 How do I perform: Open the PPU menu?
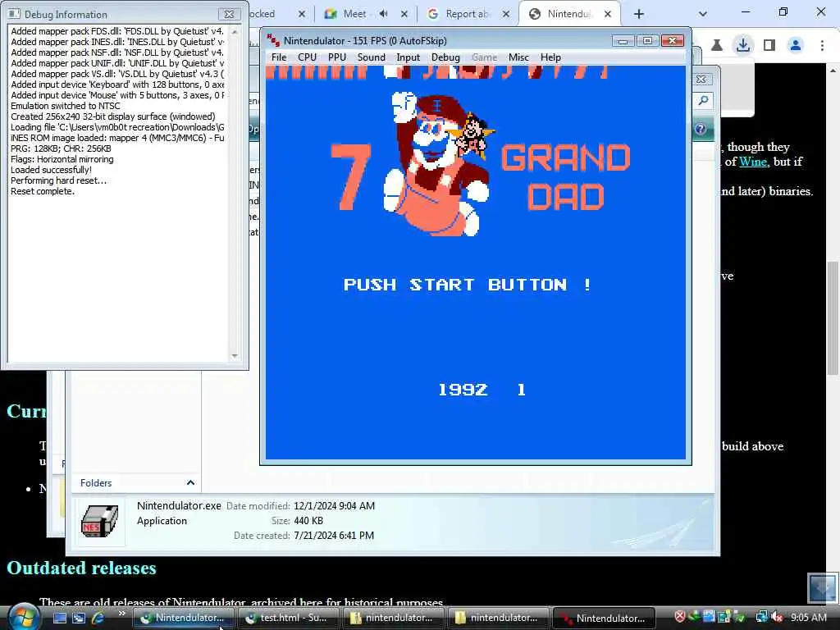pyautogui.click(x=337, y=57)
